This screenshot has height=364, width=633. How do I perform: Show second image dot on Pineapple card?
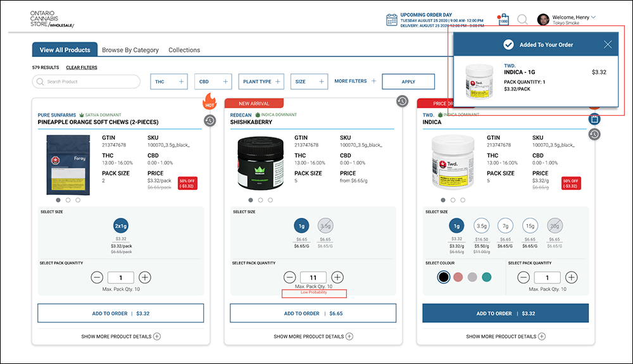point(68,200)
